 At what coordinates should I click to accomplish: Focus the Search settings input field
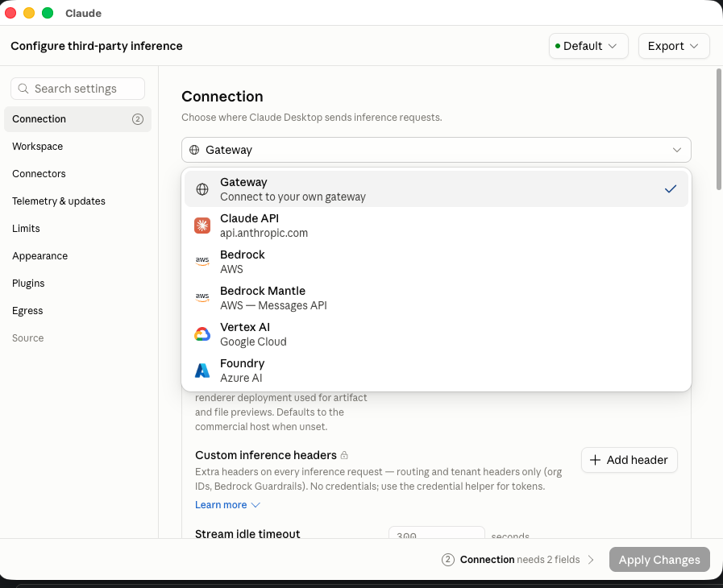[77, 89]
